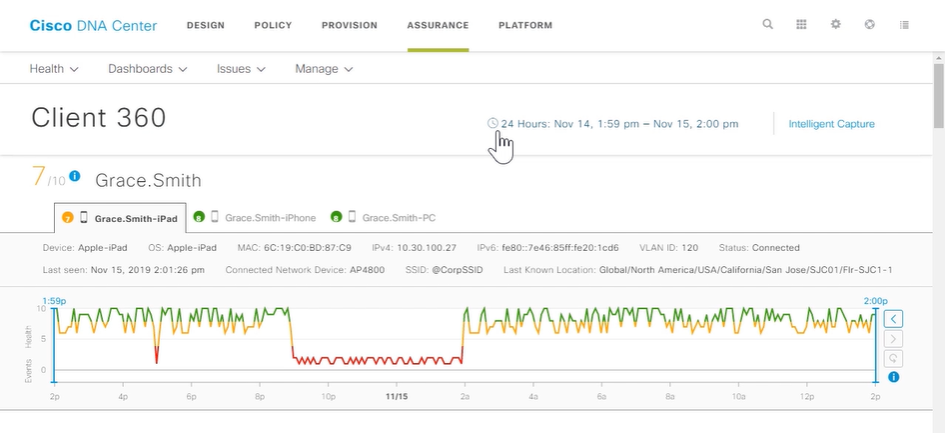Screen dimensions: 945x433
Task: Open the apps grid icon
Action: click(801, 25)
